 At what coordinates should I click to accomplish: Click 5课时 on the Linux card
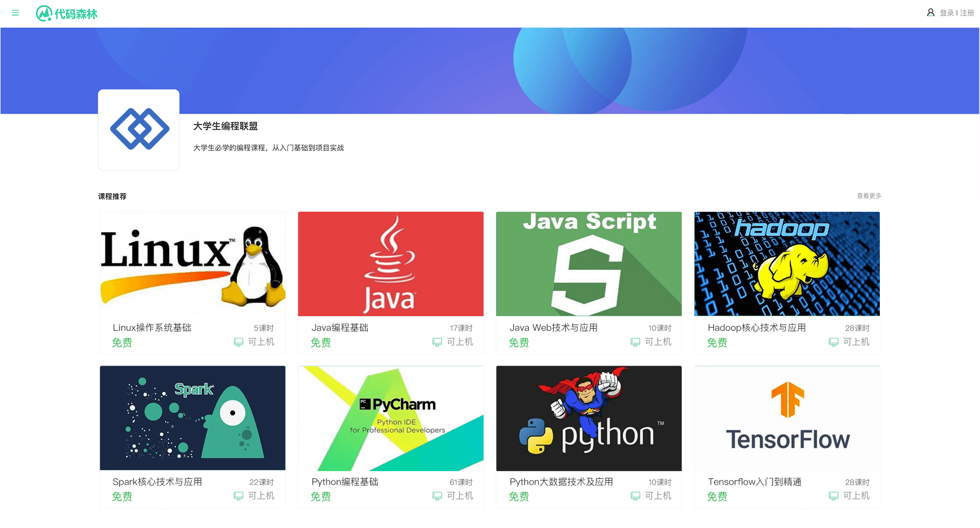click(x=263, y=328)
